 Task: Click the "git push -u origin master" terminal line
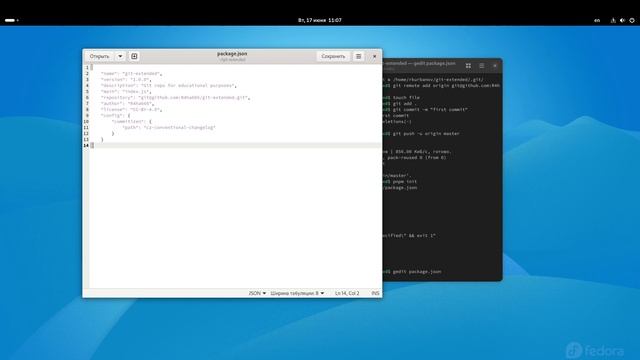point(426,133)
